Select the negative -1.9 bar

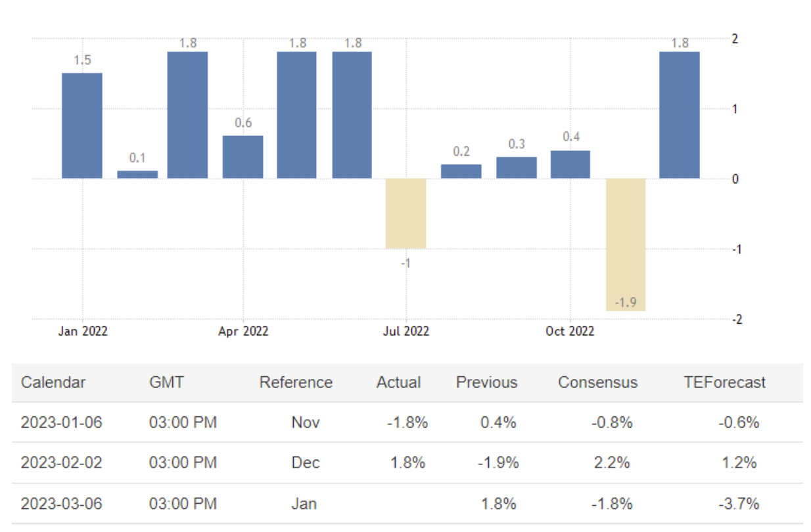click(626, 244)
